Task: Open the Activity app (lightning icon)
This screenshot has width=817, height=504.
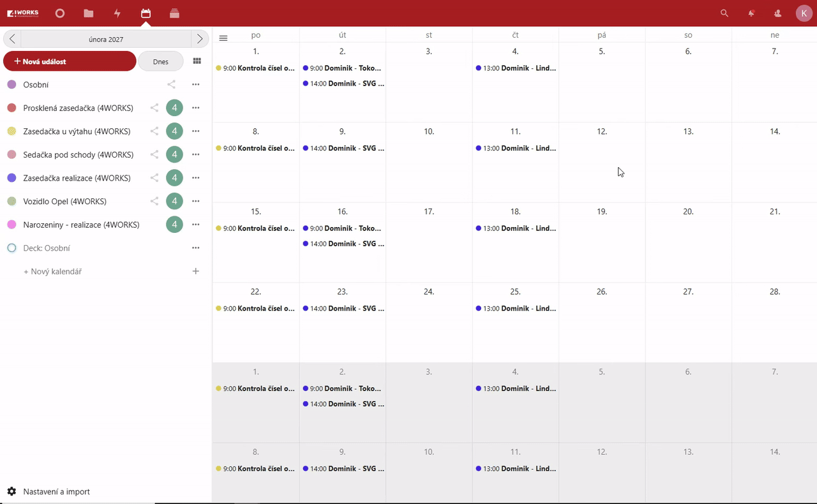Action: [117, 13]
